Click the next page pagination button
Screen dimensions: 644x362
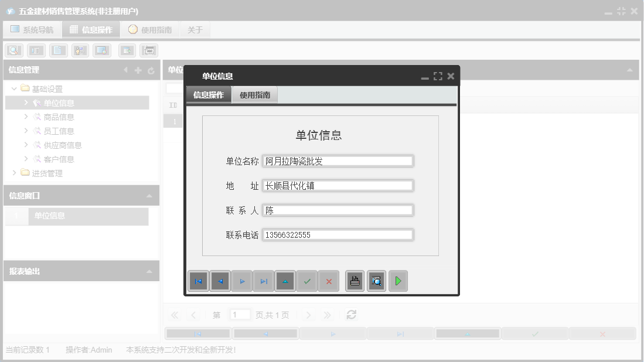[309, 315]
